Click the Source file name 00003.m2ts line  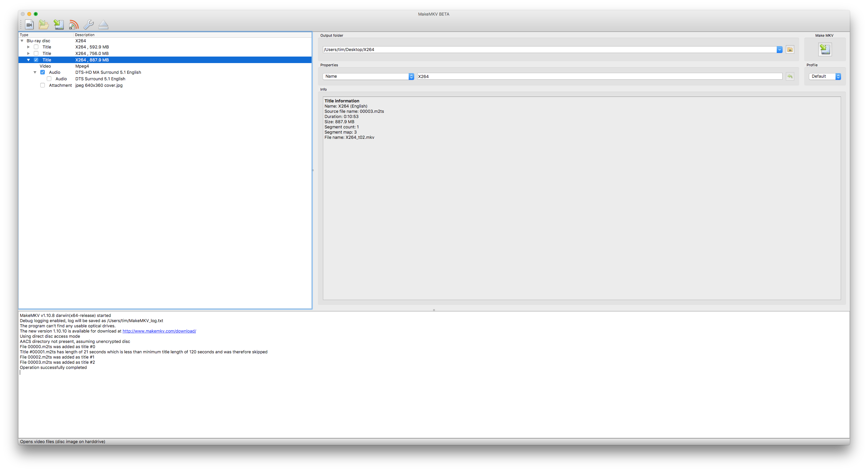click(x=354, y=111)
